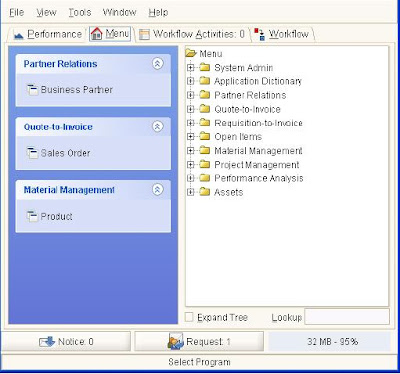Click the Lookup input field
The height and width of the screenshot is (374, 400).
347,317
